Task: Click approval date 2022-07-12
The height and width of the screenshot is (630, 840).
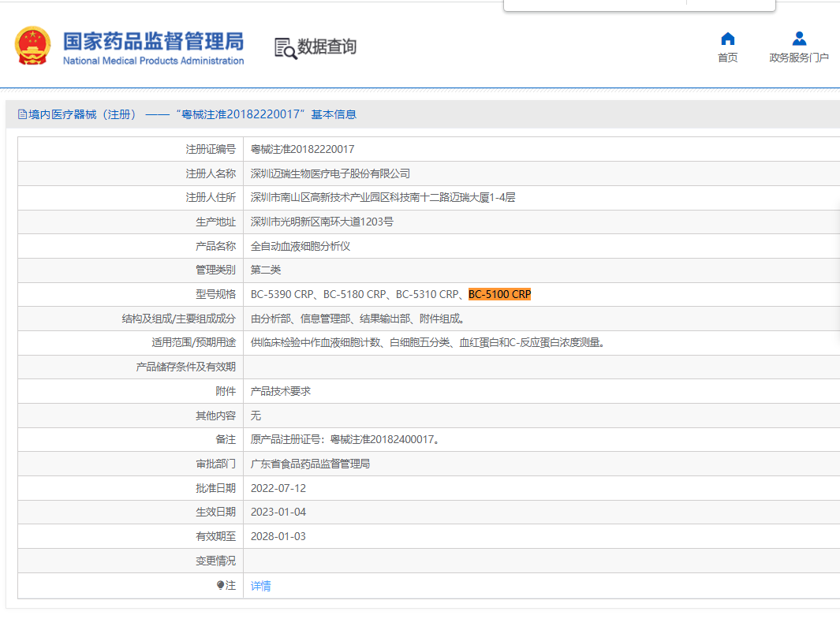Action: [278, 488]
